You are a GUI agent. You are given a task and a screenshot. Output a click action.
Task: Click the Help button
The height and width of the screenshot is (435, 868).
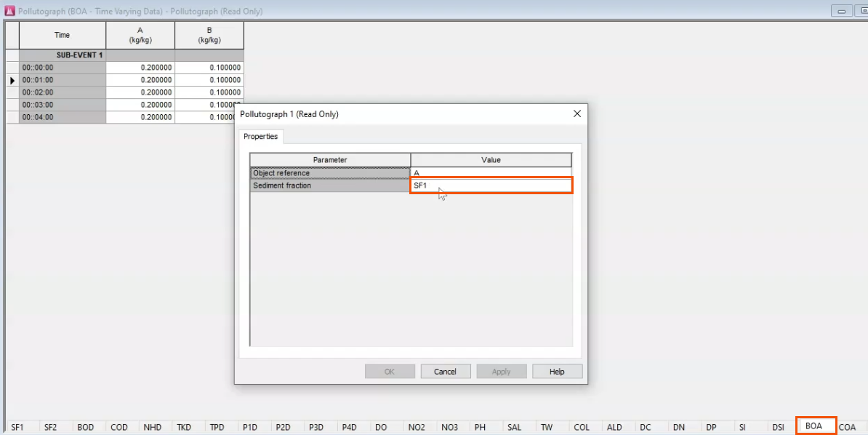tap(557, 372)
